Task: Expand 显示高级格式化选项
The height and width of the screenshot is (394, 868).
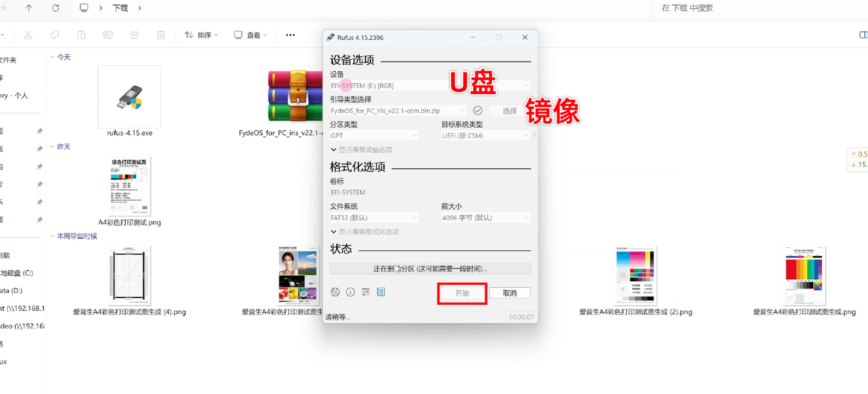Action: [x=364, y=232]
